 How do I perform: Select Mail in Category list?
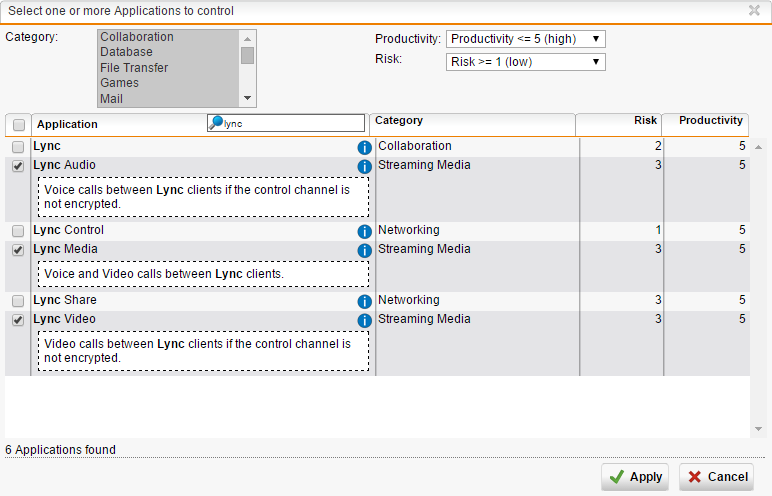[111, 99]
